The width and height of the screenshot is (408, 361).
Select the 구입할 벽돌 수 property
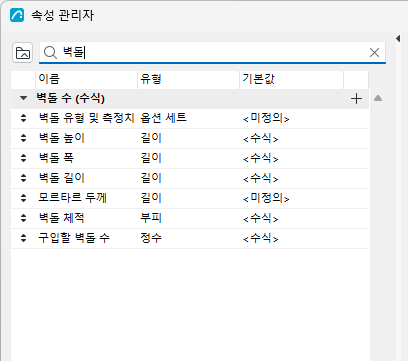[x=74, y=238]
